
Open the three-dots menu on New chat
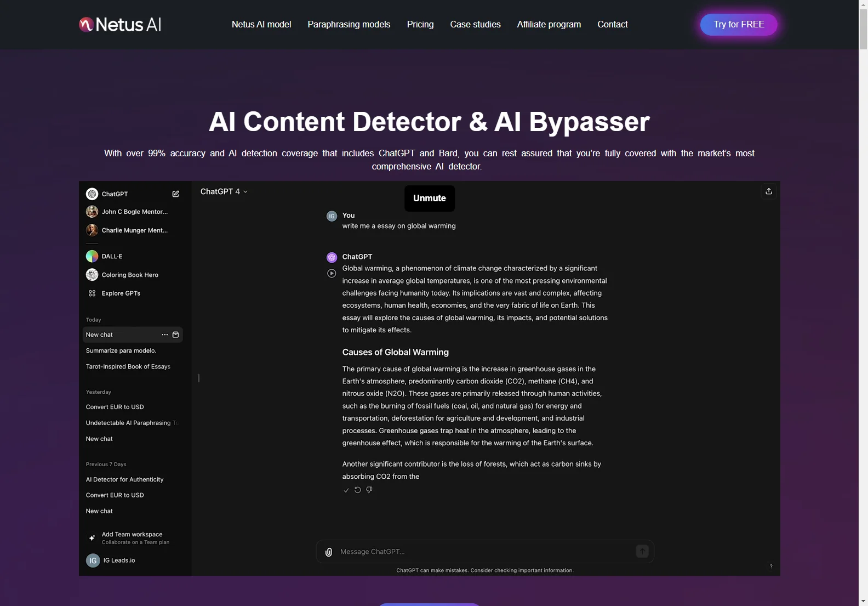164,335
